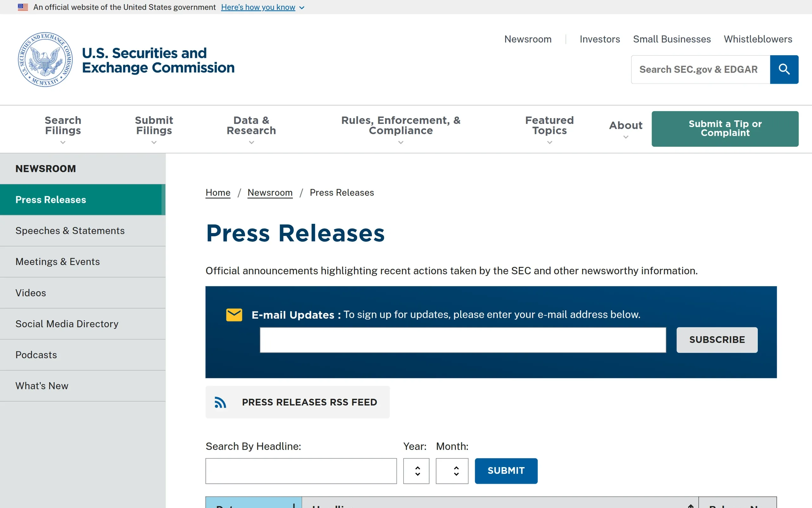812x508 pixels.
Task: Click the U.S. Securities and Exchange Commission title
Action: click(x=158, y=60)
